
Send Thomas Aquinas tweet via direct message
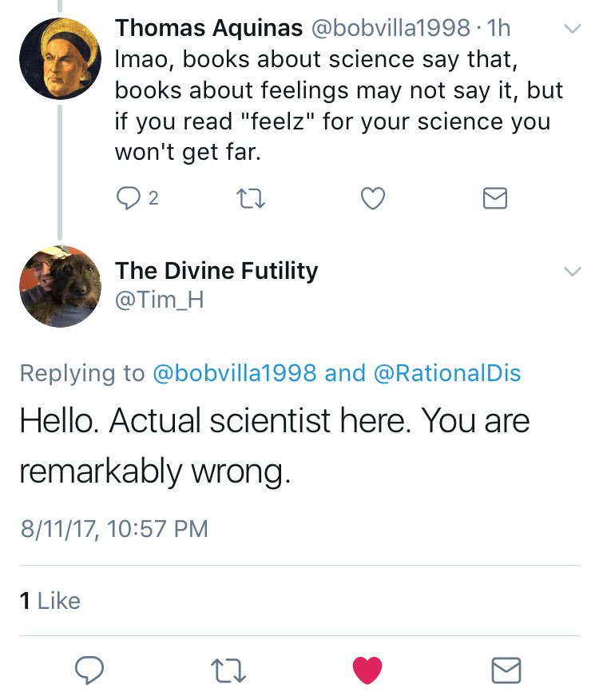pos(495,198)
